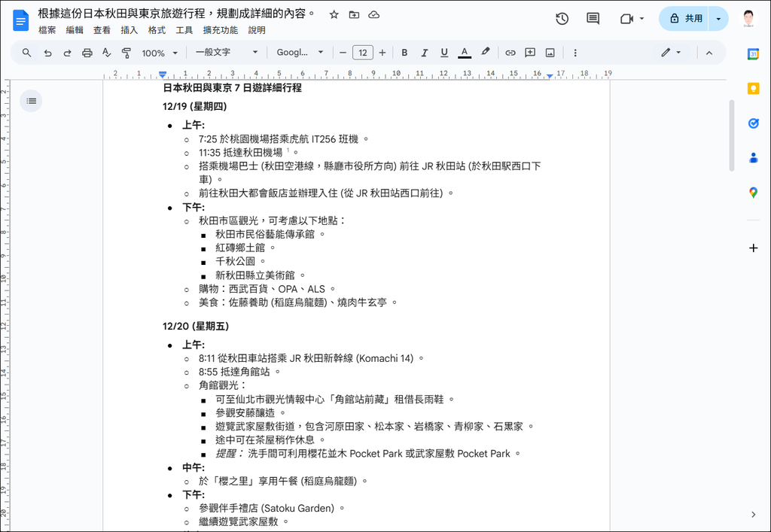Run spelling and grammar check

107,53
